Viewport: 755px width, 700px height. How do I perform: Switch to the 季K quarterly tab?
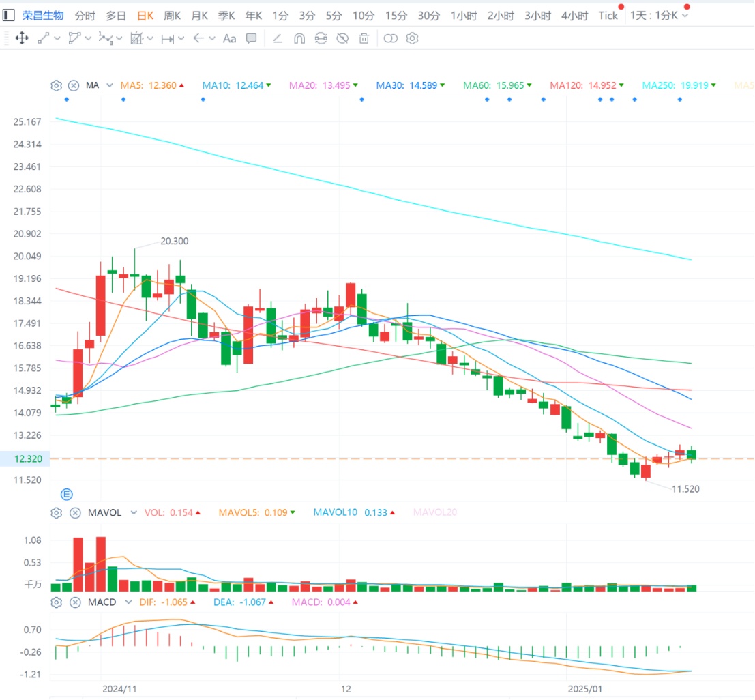pos(226,16)
